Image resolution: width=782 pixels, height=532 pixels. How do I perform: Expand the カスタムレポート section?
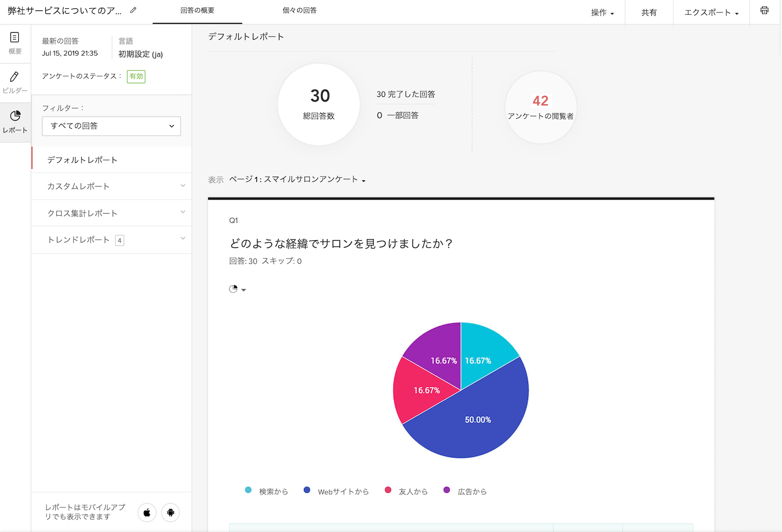pos(112,186)
